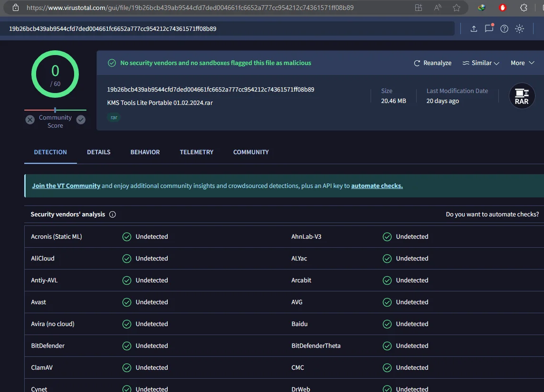Open the BEHAVIOR tab
Image resolution: width=544 pixels, height=392 pixels.
[x=145, y=152]
